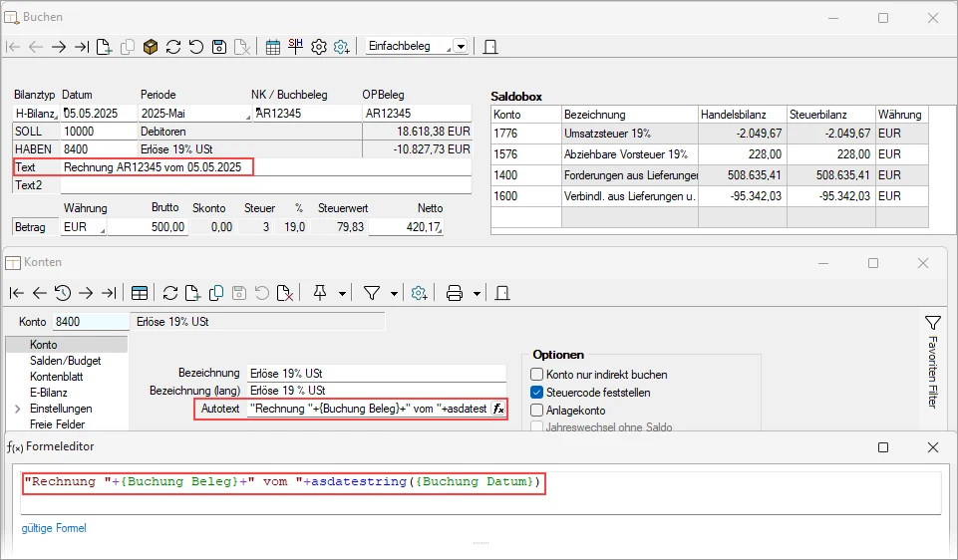The width and height of the screenshot is (958, 560).
Task: Tick the Anlagekonto checkbox
Action: [537, 410]
